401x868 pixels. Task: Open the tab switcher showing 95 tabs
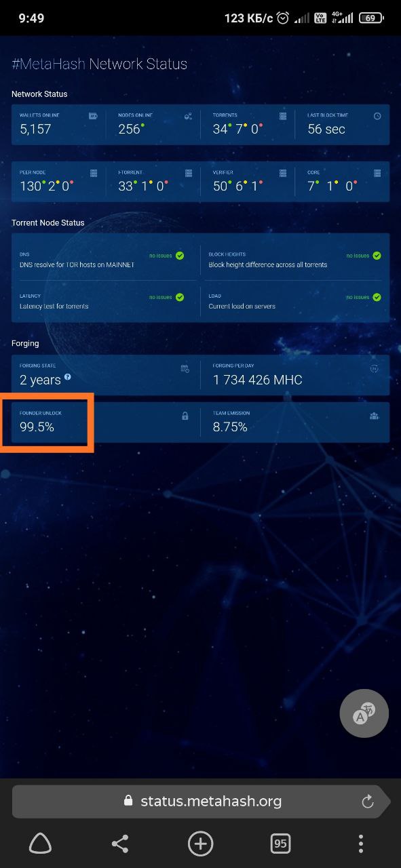(x=280, y=844)
